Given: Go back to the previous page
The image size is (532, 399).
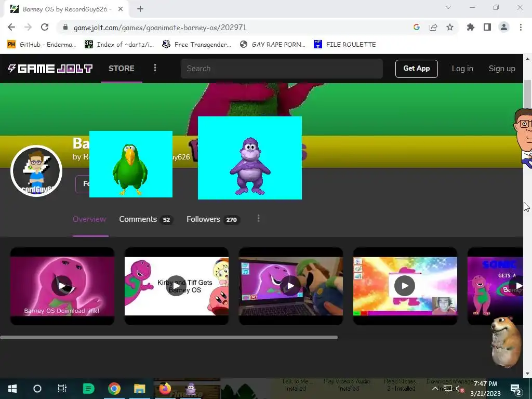Looking at the screenshot, I should tap(11, 27).
